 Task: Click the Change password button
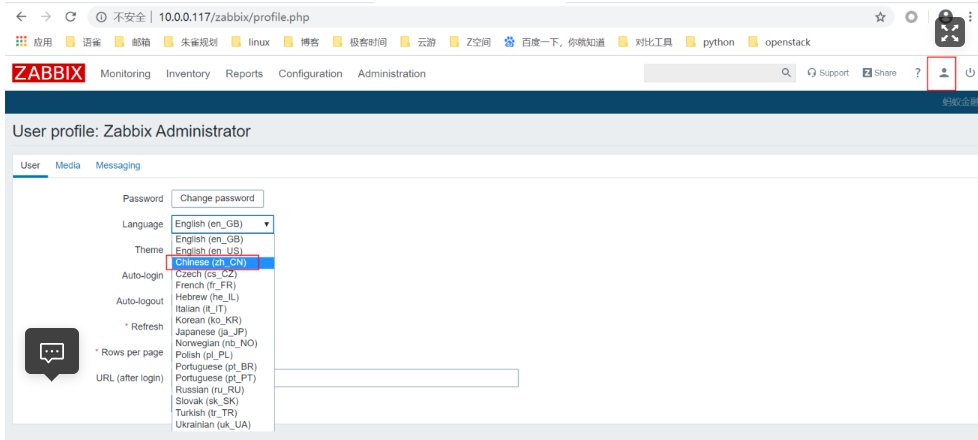pos(217,198)
